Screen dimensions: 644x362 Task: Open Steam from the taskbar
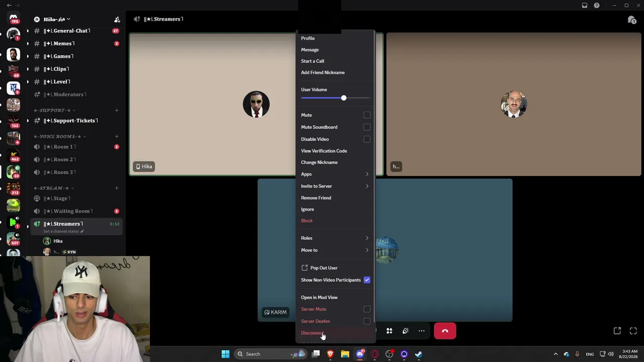coord(419,354)
